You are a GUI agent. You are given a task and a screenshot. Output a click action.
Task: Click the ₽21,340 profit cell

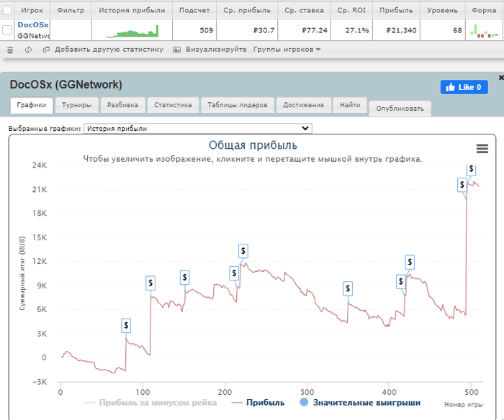(x=396, y=30)
